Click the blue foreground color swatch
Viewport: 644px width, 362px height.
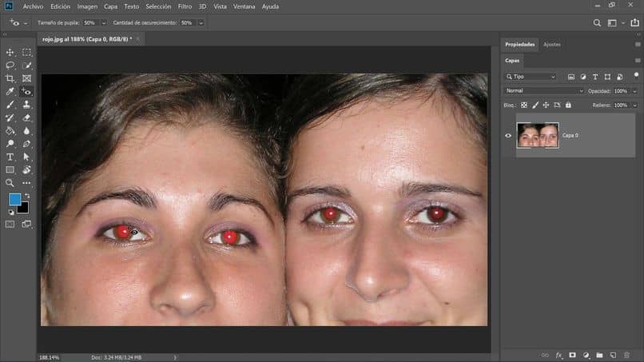(15, 199)
